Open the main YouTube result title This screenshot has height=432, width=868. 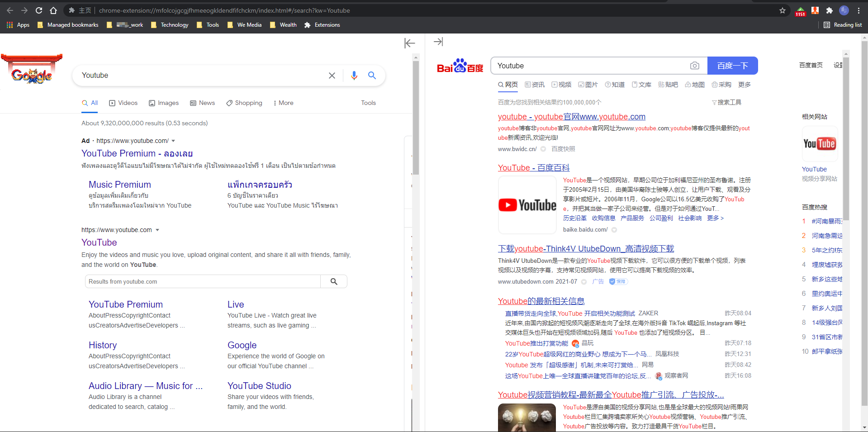coord(99,242)
